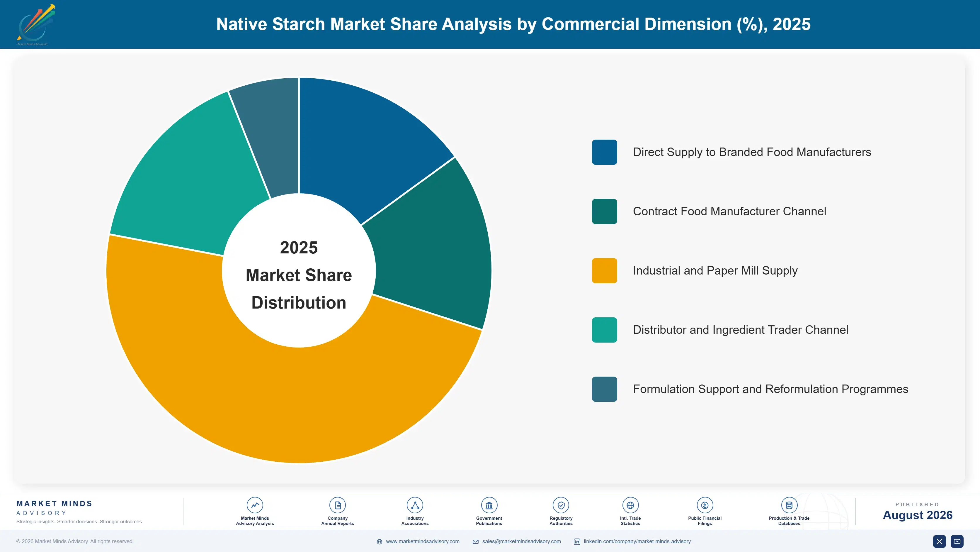Click the Intl. Trade Statistics globe icon
The image size is (980, 552).
630,505
